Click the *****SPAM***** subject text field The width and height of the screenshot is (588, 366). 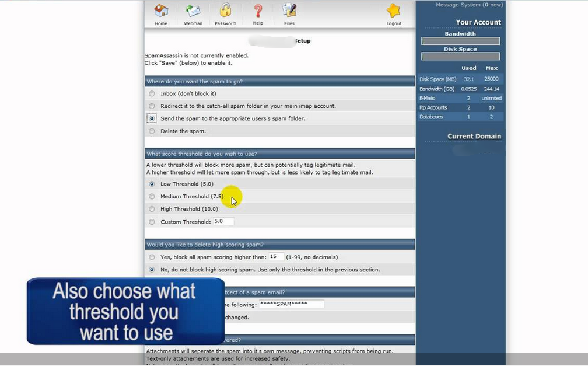pyautogui.click(x=291, y=305)
